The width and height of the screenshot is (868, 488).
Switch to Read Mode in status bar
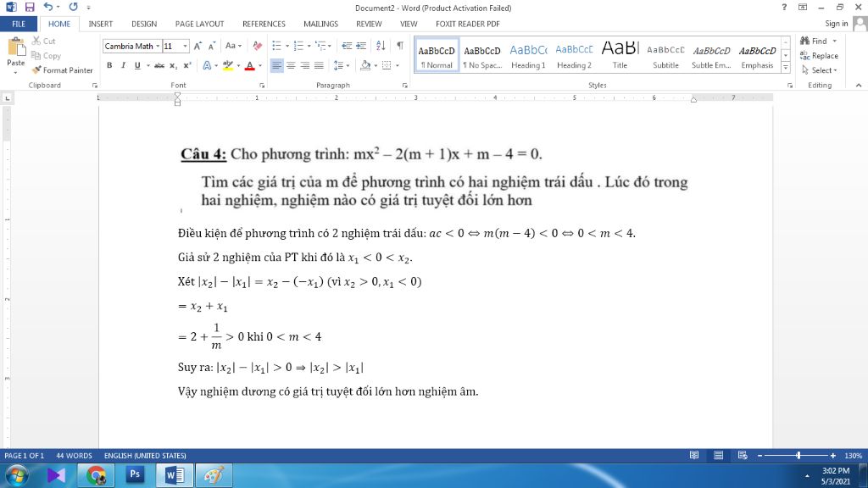tap(693, 455)
